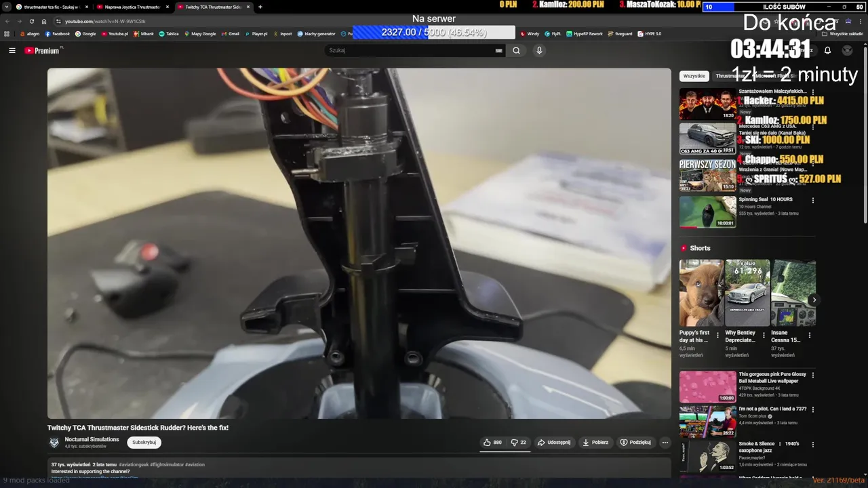Reload the page in browser toolbar
868x488 pixels.
click(x=32, y=21)
